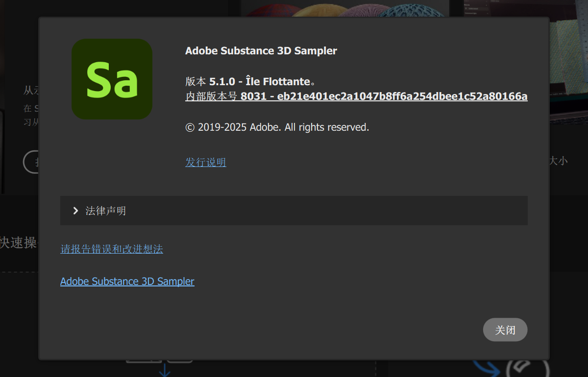The width and height of the screenshot is (588, 377).
Task: Expand the 法律声明 section chevron
Action: [x=75, y=211]
